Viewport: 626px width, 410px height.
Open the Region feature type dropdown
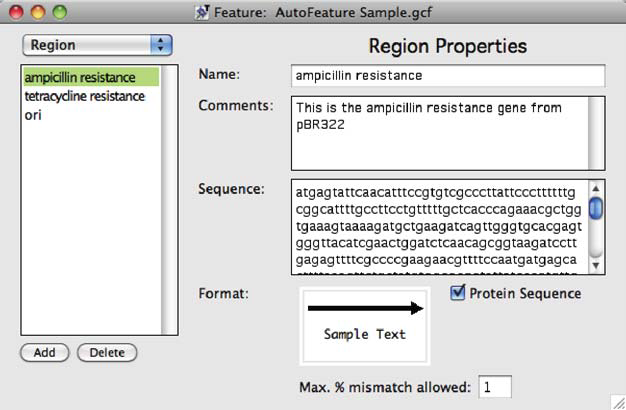tap(97, 45)
